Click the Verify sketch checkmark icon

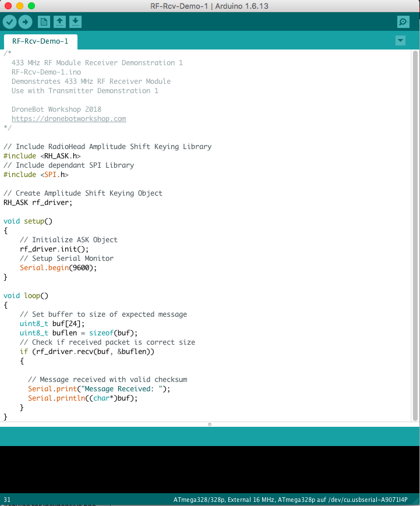point(10,22)
